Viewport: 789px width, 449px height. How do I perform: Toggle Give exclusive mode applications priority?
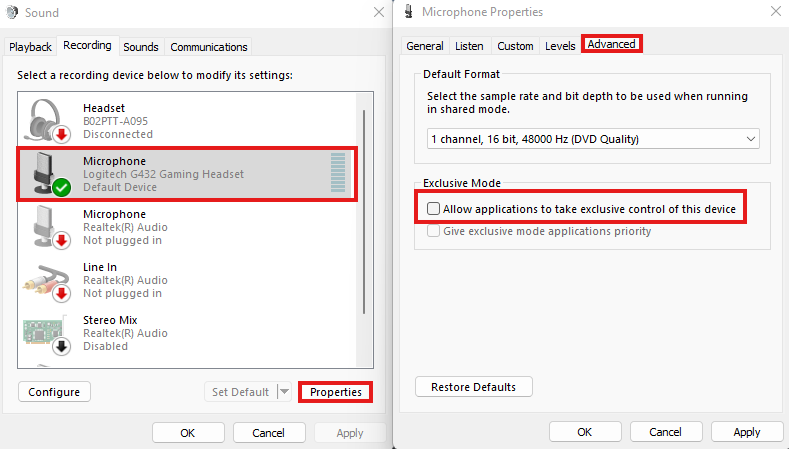(433, 231)
